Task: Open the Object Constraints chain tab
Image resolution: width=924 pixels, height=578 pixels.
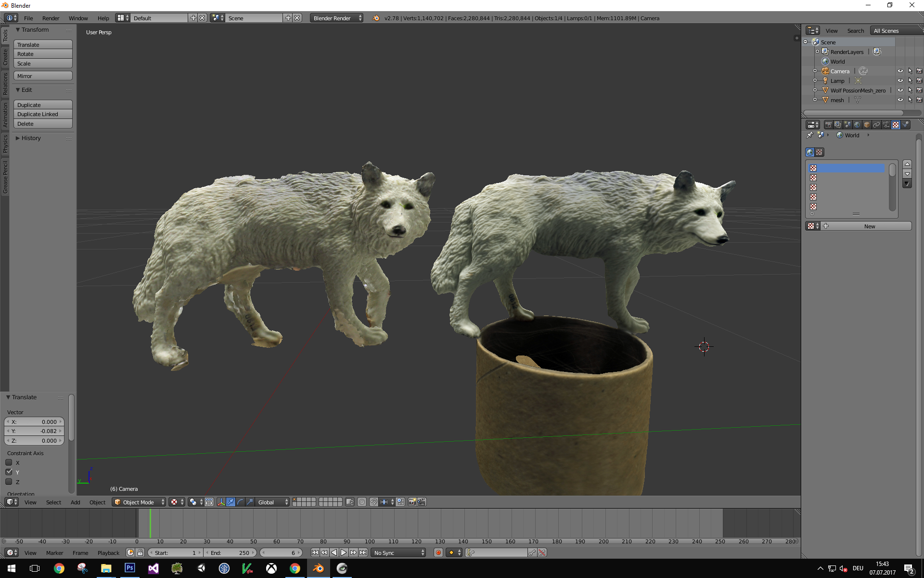Action: pyautogui.click(x=876, y=125)
